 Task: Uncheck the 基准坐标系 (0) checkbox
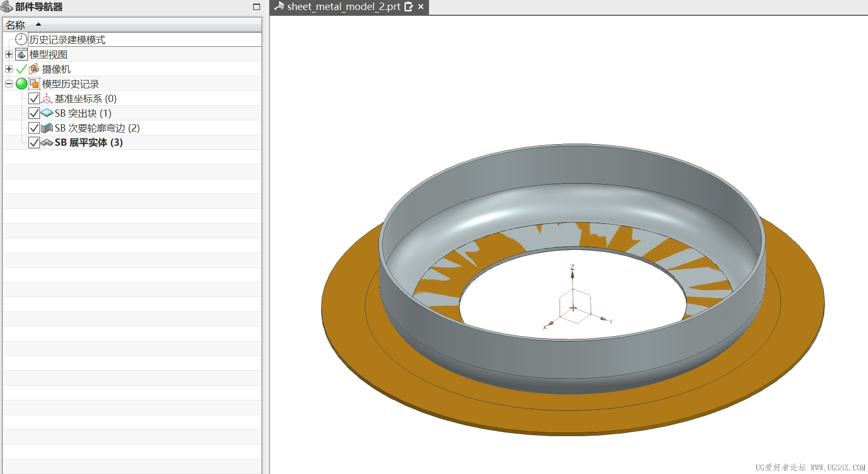click(x=34, y=98)
